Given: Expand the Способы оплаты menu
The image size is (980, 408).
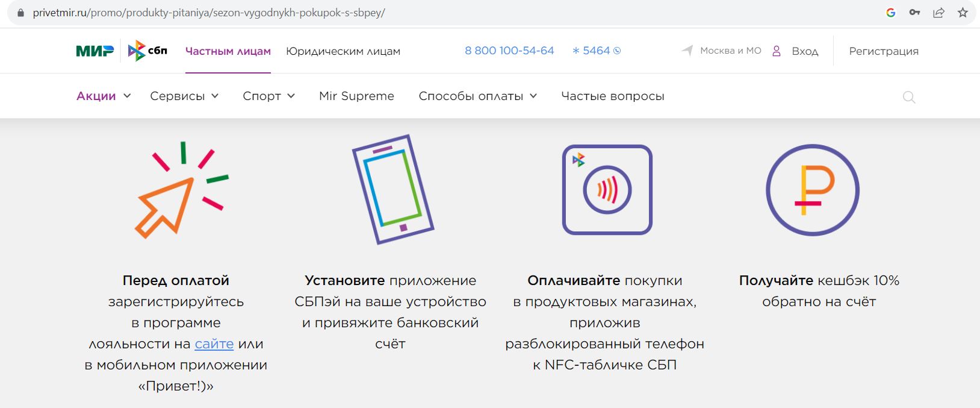Looking at the screenshot, I should tap(478, 96).
